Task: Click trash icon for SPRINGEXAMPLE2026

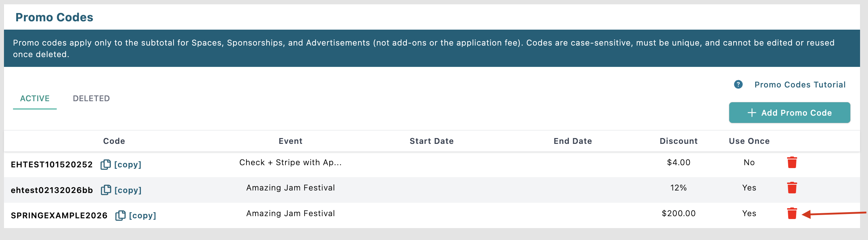Action: (792, 214)
